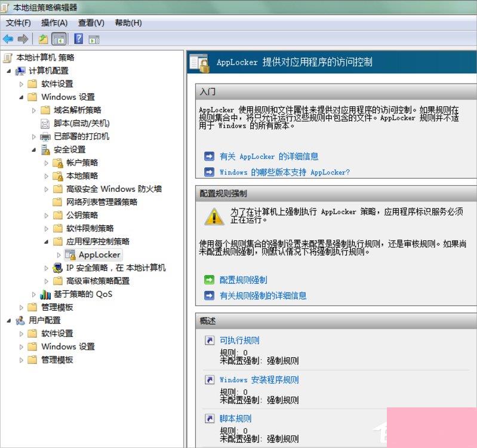Image resolution: width=477 pixels, height=448 pixels.
Task: Open the 查看(V) menu
Action: click(91, 23)
